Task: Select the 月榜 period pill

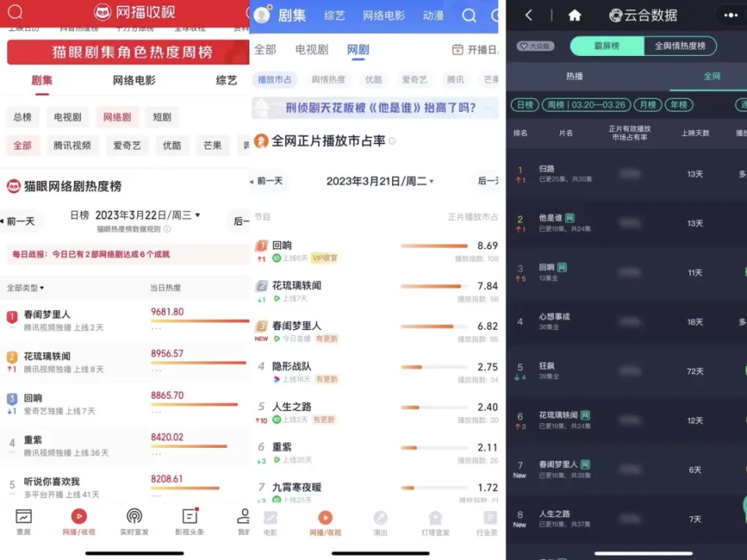Action: [x=648, y=105]
